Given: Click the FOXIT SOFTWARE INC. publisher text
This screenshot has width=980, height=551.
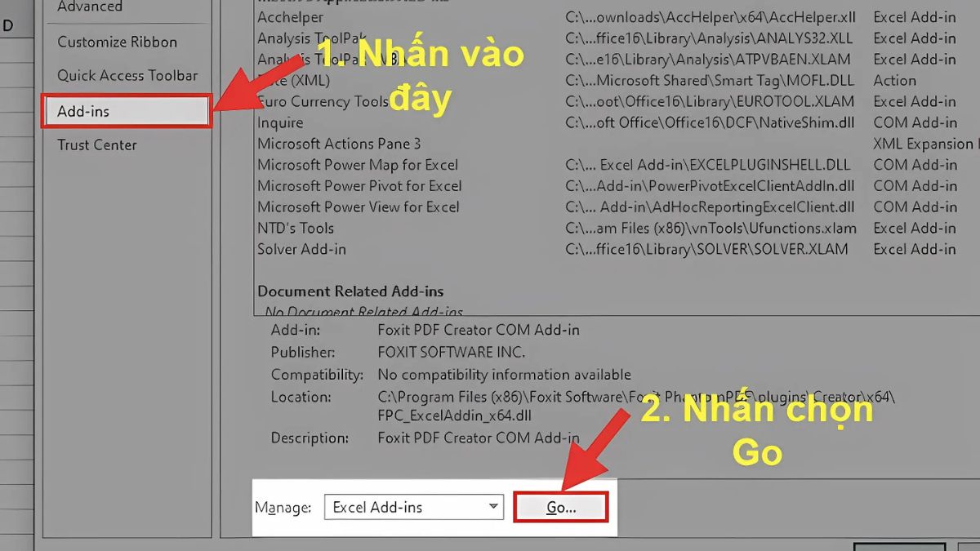Looking at the screenshot, I should point(451,353).
